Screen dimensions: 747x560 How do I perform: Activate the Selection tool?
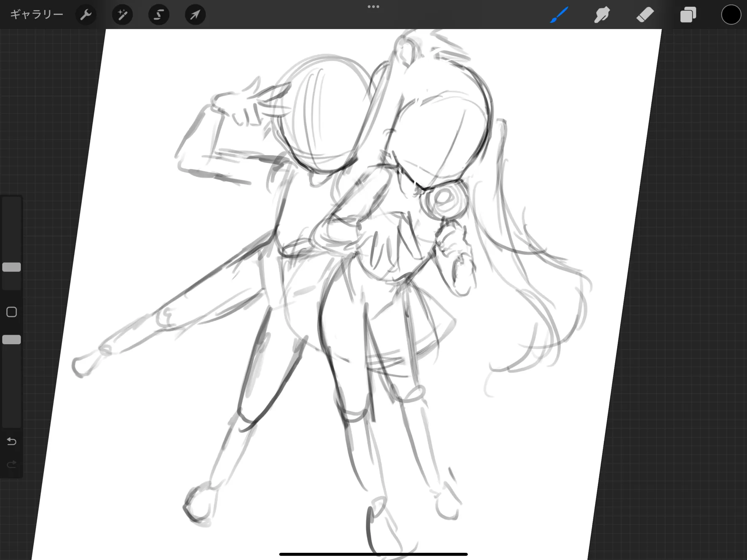159,15
